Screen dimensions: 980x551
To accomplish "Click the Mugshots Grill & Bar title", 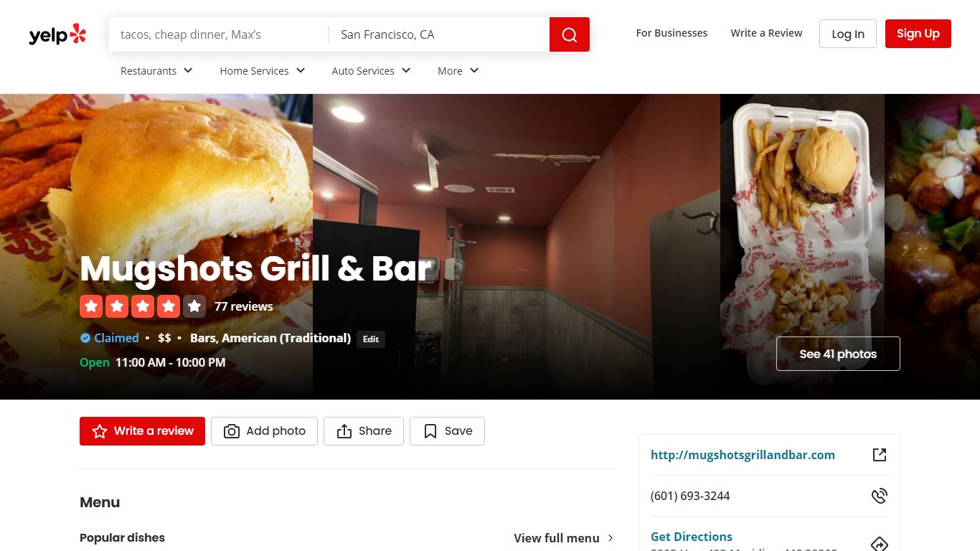I will pyautogui.click(x=256, y=269).
